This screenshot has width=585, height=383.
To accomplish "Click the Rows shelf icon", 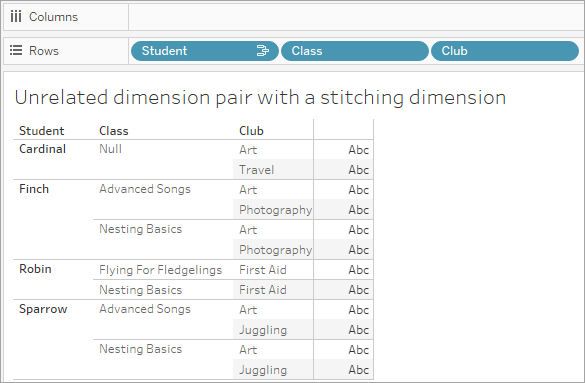I will pyautogui.click(x=16, y=50).
